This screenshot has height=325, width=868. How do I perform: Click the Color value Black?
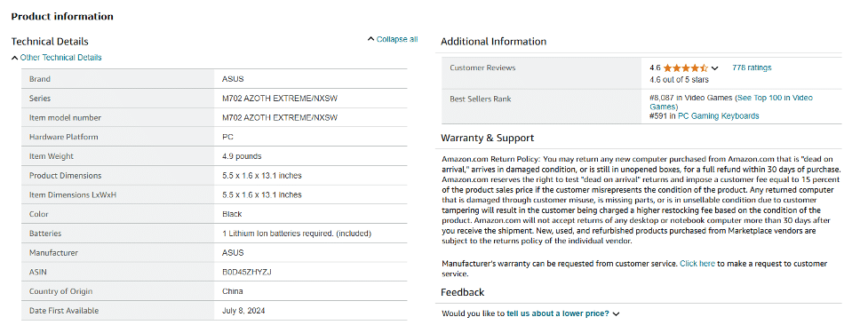(232, 214)
